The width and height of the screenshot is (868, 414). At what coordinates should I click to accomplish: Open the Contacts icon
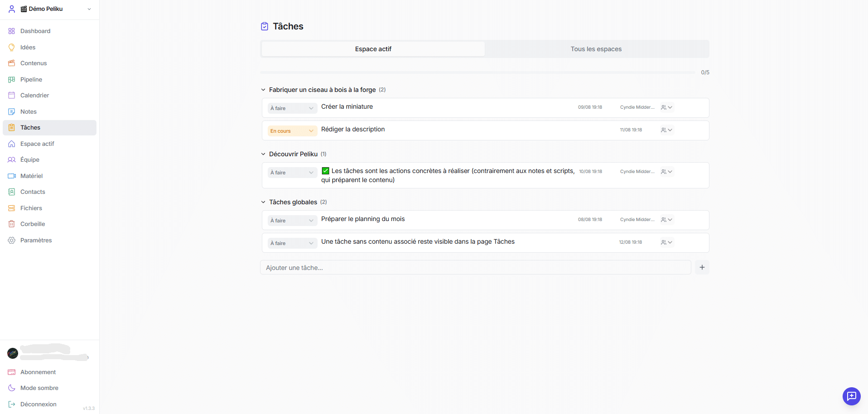point(12,192)
